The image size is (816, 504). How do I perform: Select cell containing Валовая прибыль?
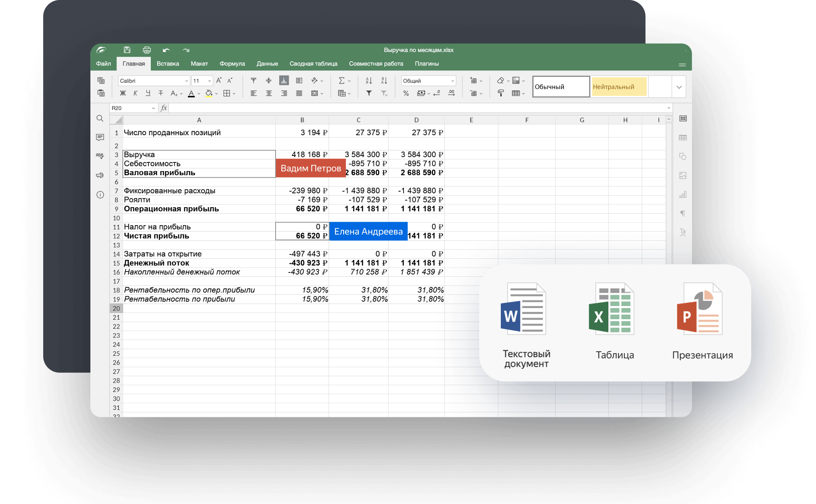[x=199, y=173]
